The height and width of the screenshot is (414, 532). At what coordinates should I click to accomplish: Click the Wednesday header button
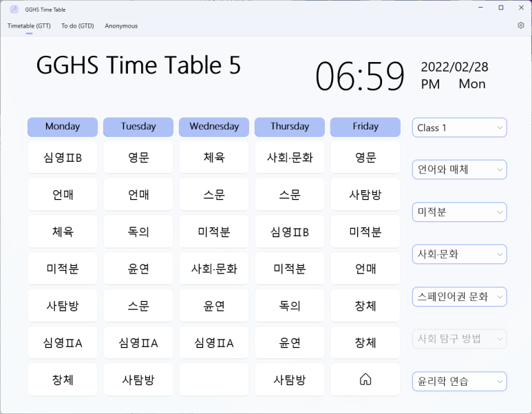tap(214, 127)
